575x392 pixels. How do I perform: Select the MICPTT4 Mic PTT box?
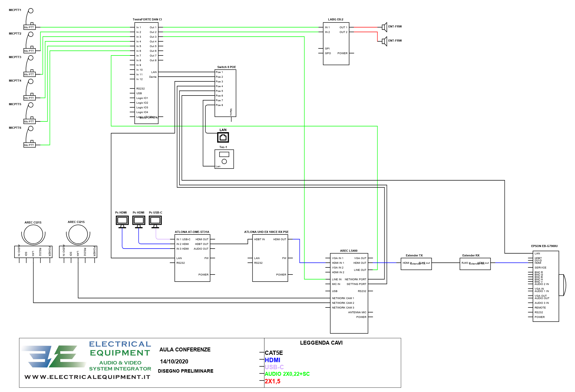click(x=30, y=98)
